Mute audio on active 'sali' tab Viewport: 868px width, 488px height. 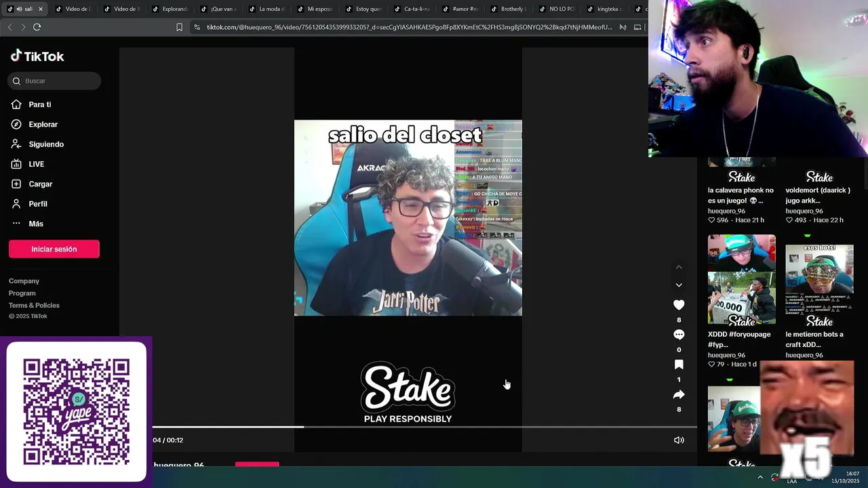click(x=19, y=9)
